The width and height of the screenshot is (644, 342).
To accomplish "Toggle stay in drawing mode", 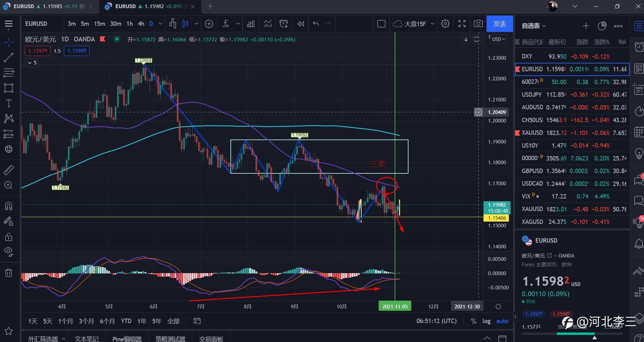I will [9, 221].
